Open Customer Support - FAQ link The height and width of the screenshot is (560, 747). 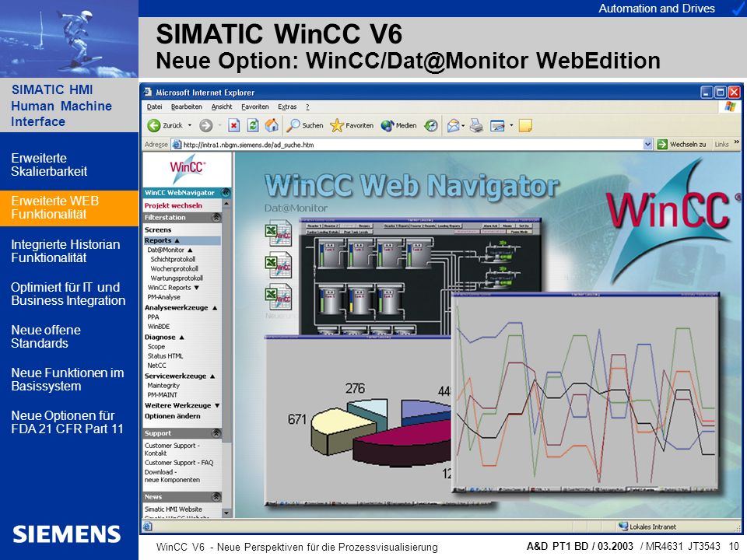179,462
